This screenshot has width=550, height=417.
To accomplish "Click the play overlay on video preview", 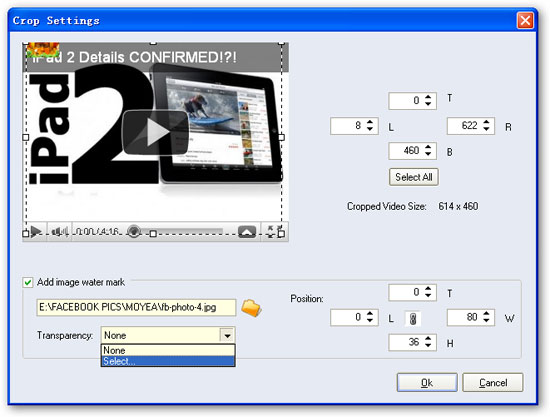I will 155,132.
